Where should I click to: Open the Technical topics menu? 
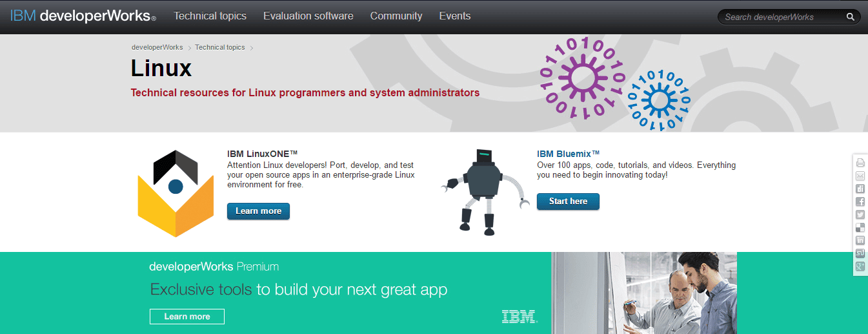(x=210, y=16)
